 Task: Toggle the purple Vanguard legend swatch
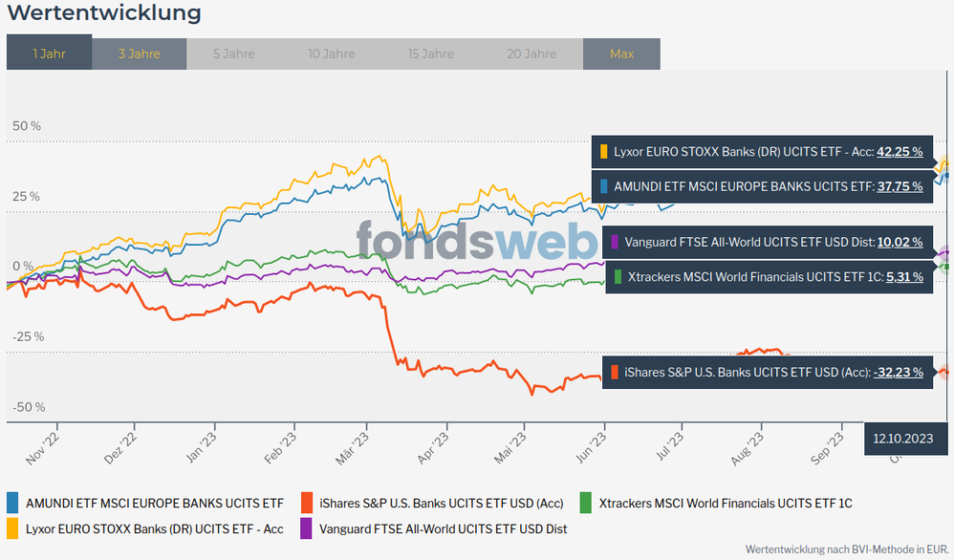pos(307,528)
